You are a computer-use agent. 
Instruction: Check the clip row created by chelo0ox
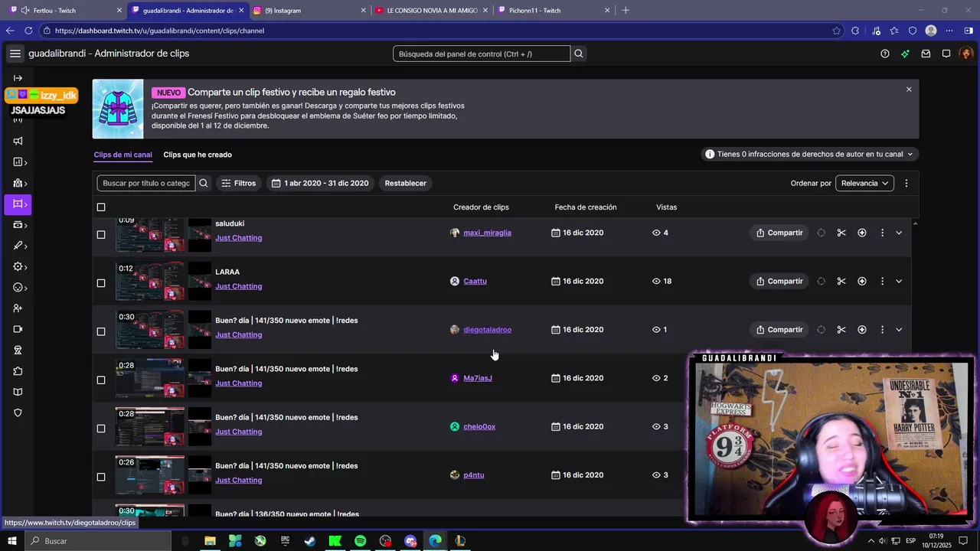pyautogui.click(x=101, y=429)
